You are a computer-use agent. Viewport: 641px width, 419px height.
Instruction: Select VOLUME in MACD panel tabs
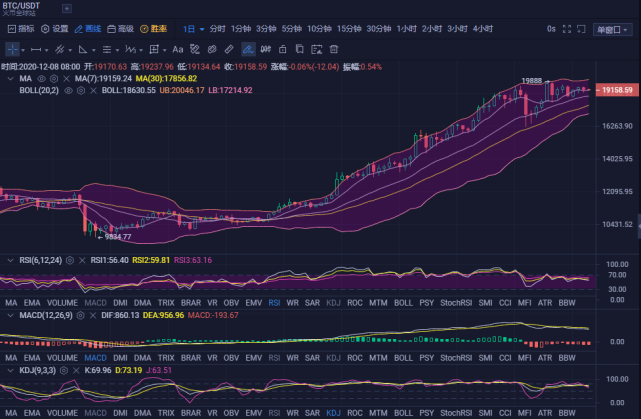click(x=62, y=358)
